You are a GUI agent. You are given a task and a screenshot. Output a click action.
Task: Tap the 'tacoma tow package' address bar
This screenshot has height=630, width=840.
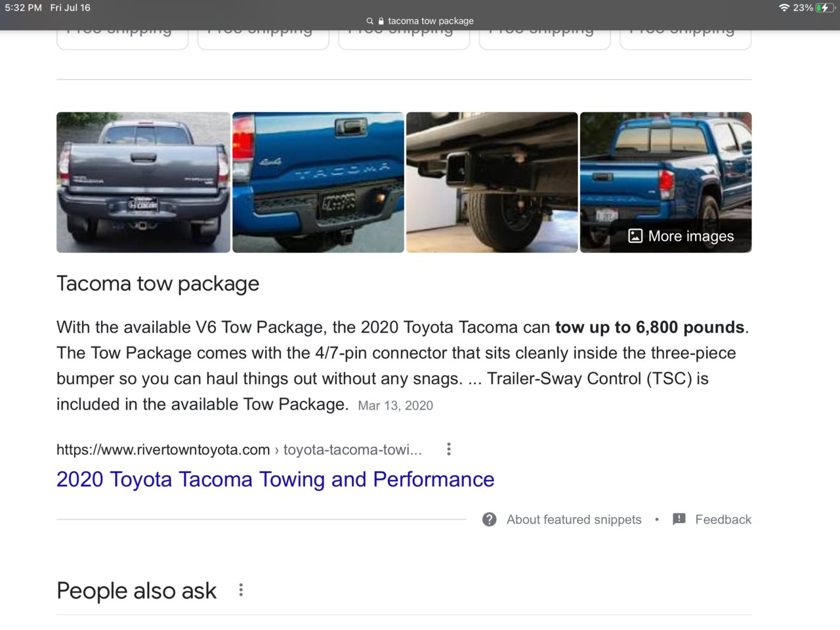(x=420, y=21)
